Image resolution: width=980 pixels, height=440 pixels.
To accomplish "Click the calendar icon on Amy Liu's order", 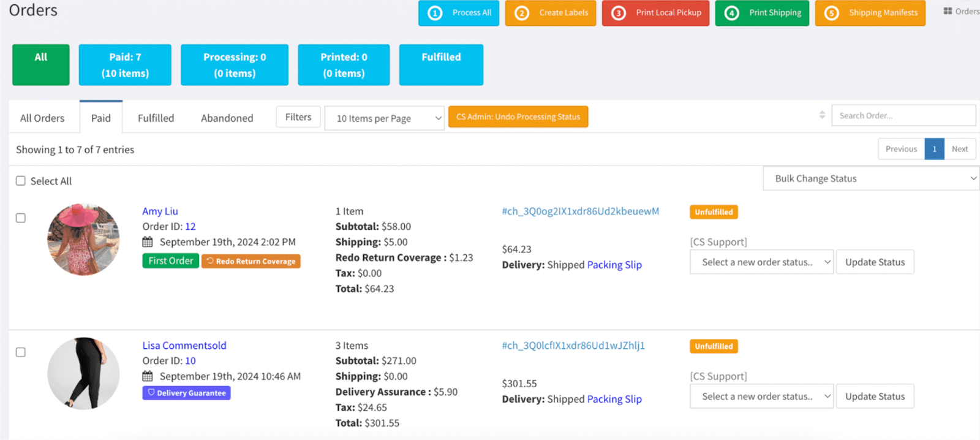I will tap(148, 242).
